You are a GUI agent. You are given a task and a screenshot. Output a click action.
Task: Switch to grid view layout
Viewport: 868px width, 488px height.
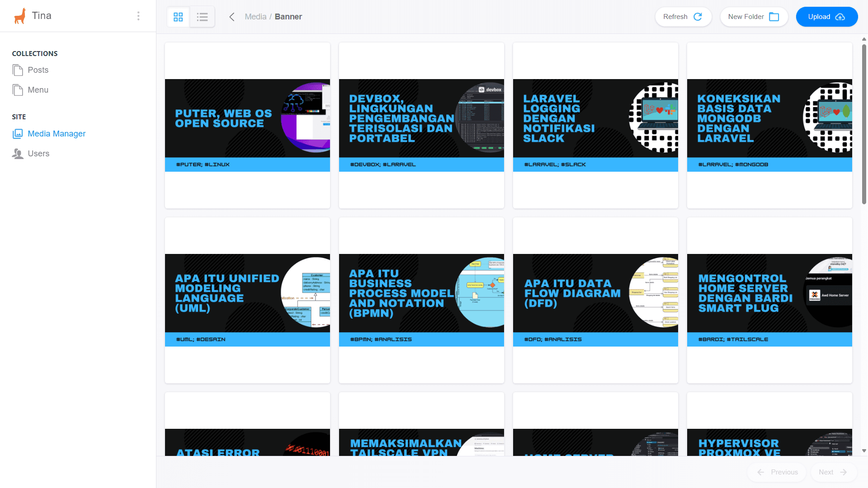(x=178, y=17)
